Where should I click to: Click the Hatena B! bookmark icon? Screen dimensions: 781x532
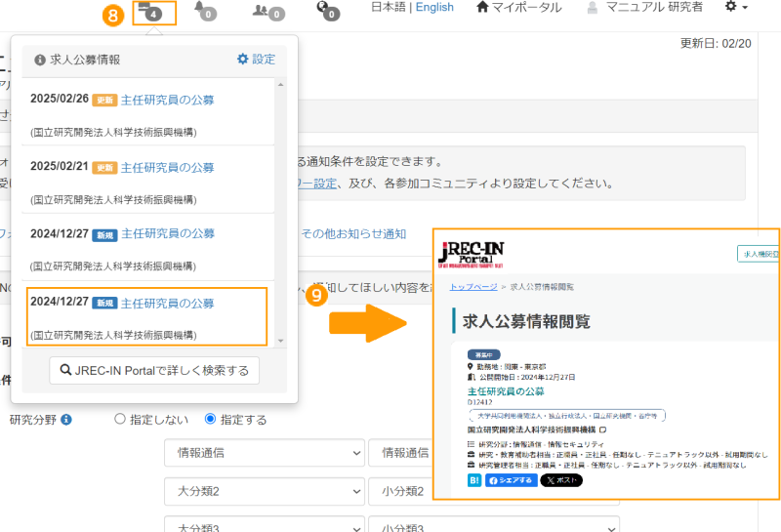click(474, 480)
